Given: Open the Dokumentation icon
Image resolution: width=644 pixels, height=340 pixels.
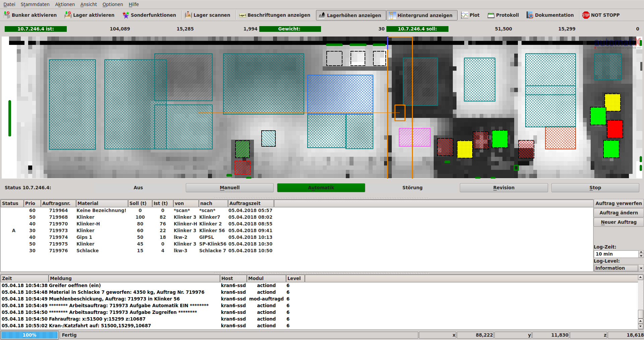Looking at the screenshot, I should [x=530, y=15].
